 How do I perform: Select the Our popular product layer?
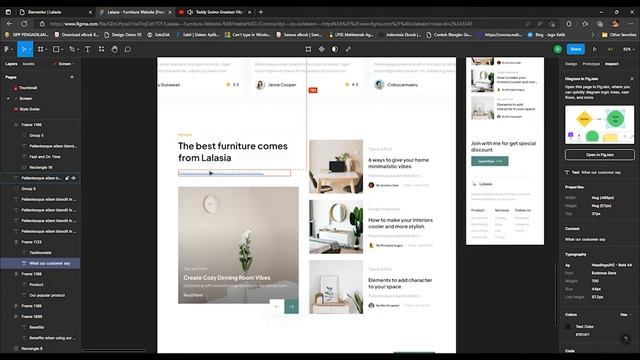tap(47, 295)
